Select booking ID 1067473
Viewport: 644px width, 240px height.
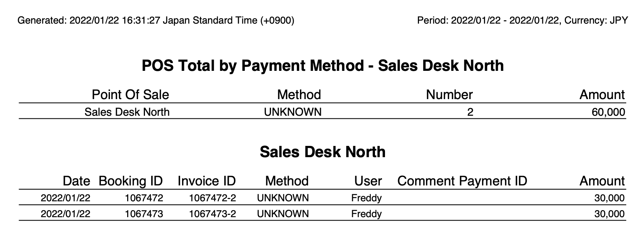click(144, 214)
